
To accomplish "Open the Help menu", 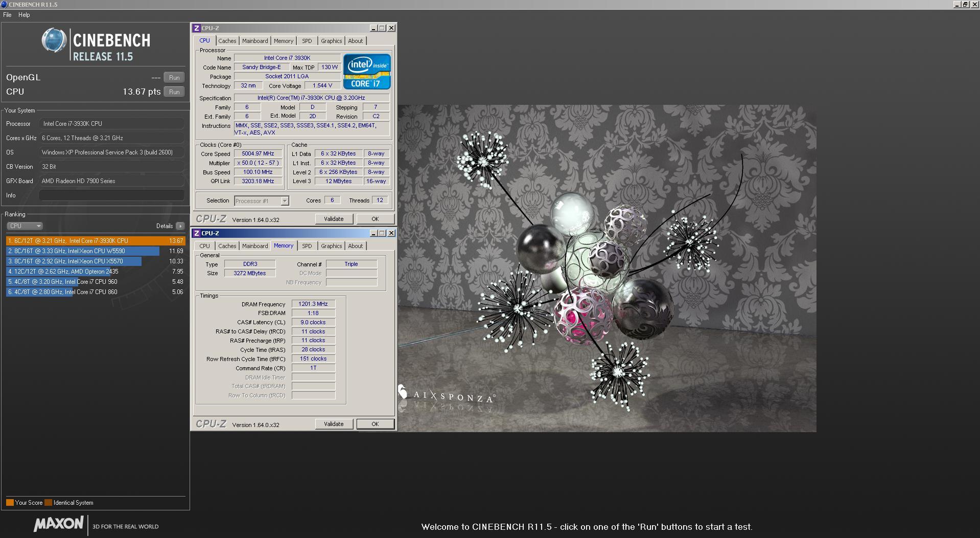I will [x=24, y=15].
